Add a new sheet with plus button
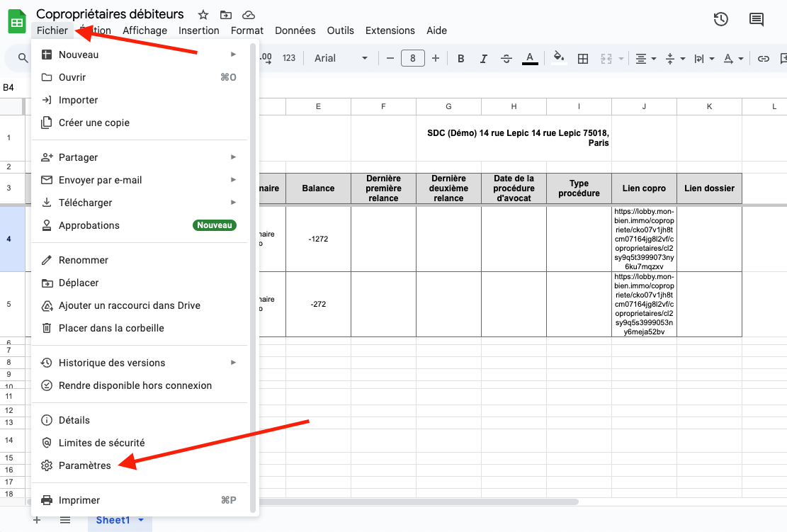787x532 pixels. (x=36, y=520)
